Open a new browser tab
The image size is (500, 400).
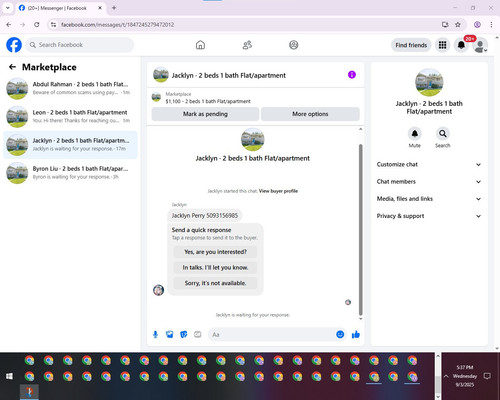[114, 8]
